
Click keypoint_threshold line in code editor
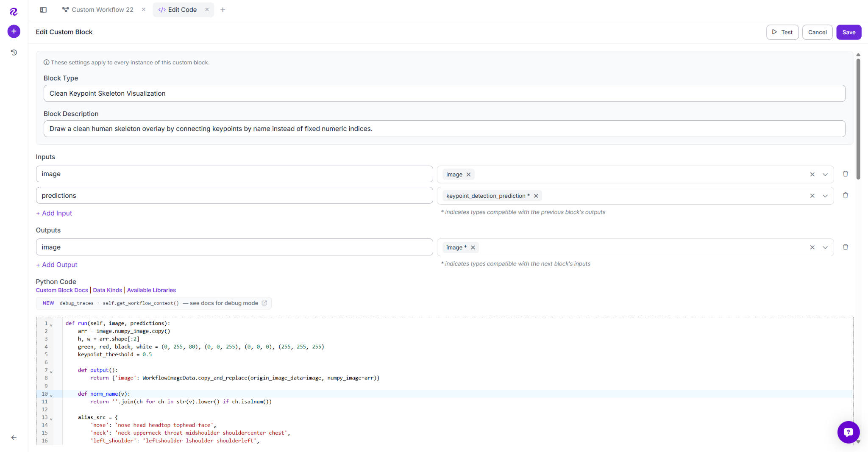coord(114,355)
